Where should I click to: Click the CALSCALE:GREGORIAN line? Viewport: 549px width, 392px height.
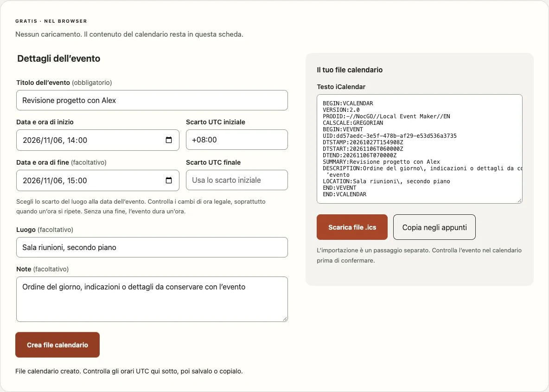coord(353,123)
